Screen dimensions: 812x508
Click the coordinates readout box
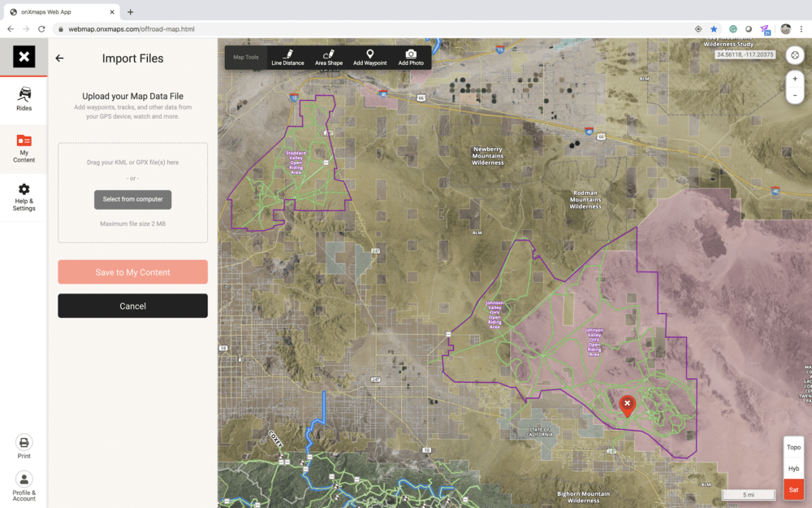point(745,54)
